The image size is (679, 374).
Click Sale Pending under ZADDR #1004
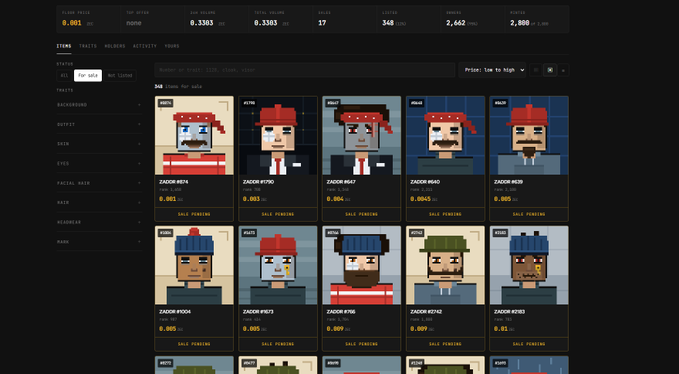pyautogui.click(x=194, y=344)
